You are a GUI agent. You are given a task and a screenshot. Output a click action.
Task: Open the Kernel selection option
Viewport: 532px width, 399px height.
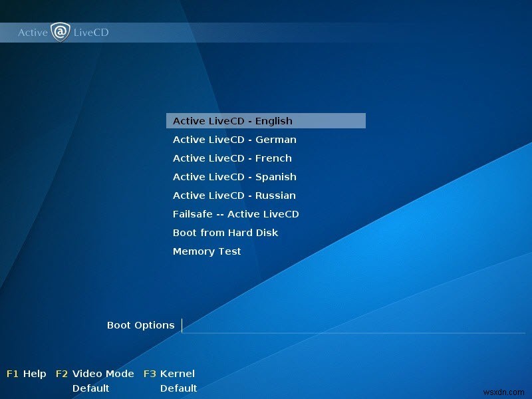tap(170, 374)
